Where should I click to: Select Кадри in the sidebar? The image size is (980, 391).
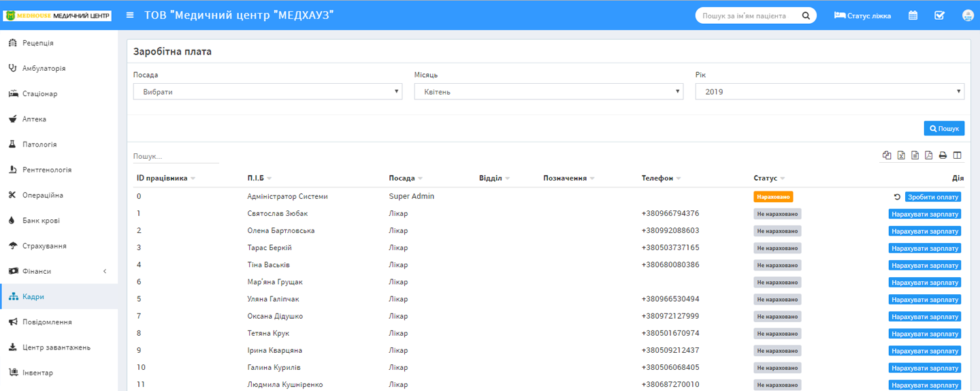click(59, 296)
